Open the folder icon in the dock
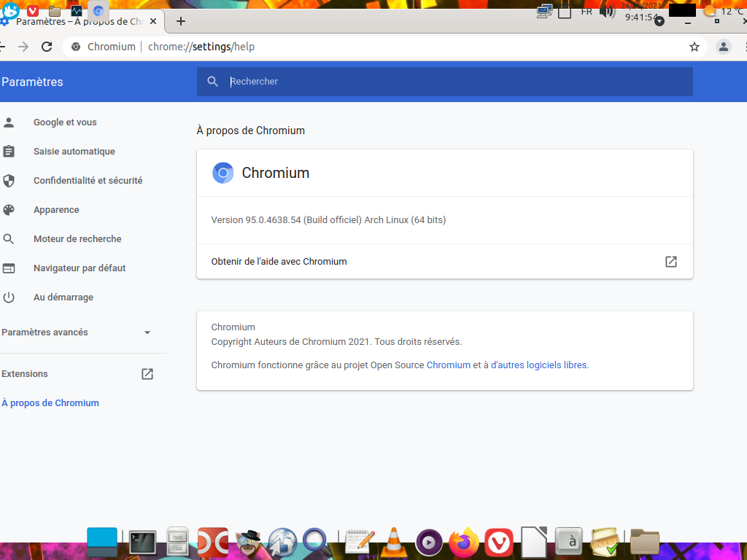The height and width of the screenshot is (560, 747). (645, 542)
